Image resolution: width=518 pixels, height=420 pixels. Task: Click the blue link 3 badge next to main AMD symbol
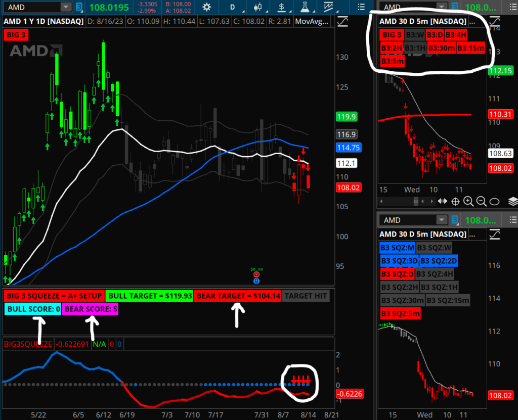pos(78,7)
